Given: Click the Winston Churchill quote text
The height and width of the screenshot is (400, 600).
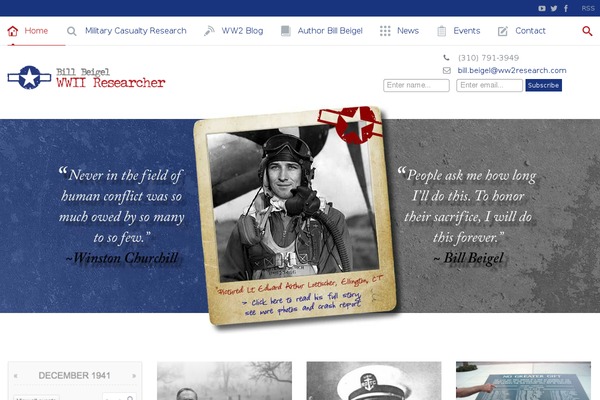Looking at the screenshot, I should pyautogui.click(x=122, y=216).
